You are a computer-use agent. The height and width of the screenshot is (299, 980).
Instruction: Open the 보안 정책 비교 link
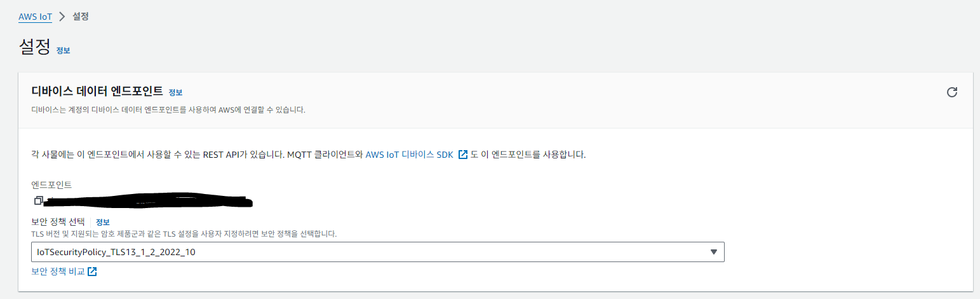[58, 272]
